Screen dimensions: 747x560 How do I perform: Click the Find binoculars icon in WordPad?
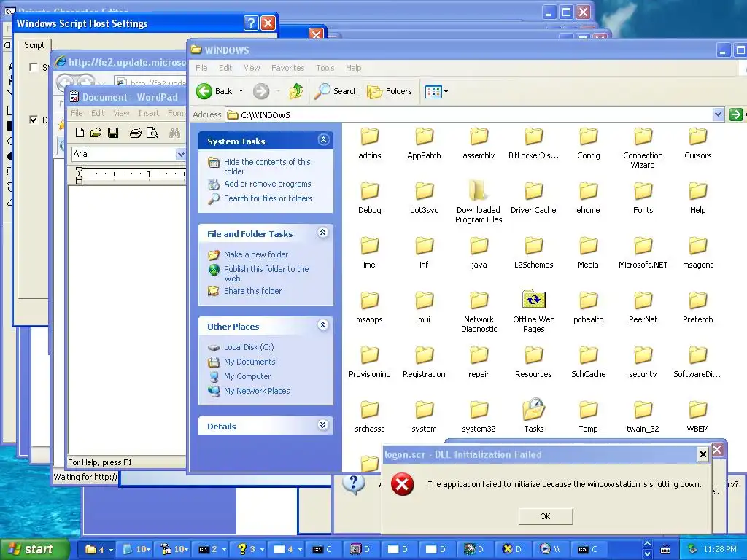point(174,133)
